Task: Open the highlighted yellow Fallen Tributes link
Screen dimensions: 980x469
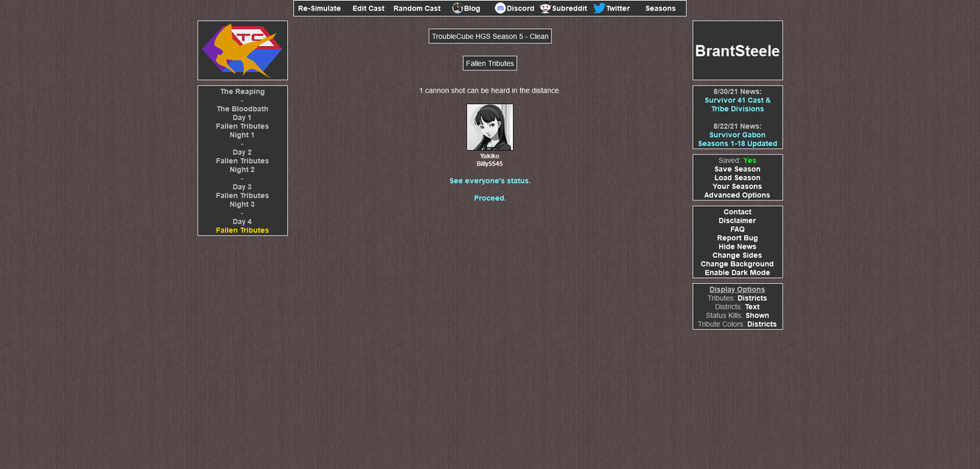Action: click(x=243, y=230)
